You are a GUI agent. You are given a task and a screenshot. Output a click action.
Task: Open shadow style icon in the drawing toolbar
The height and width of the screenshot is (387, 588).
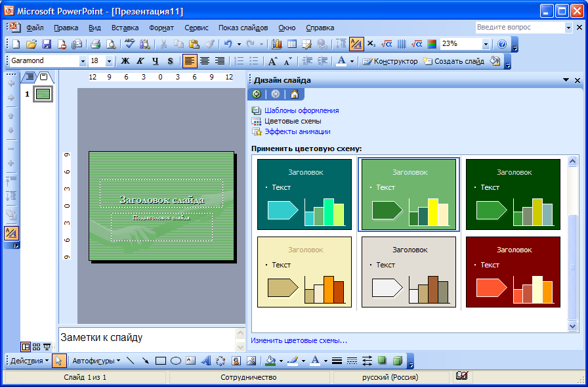[382, 361]
